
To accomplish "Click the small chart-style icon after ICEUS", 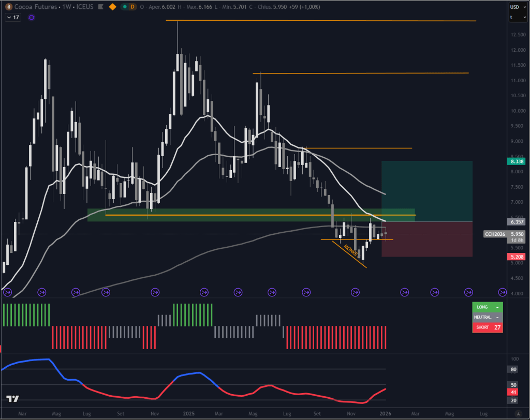I will 101,7.
